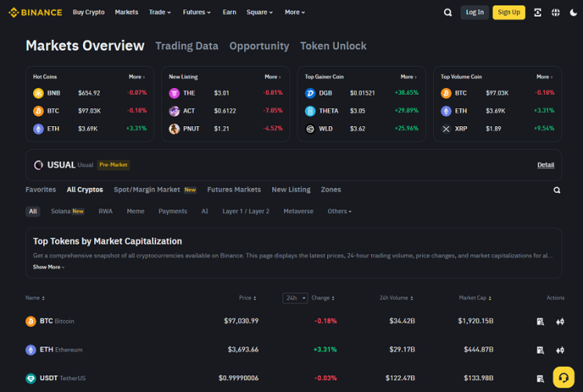Sort the table by Market Cap column

(476, 298)
